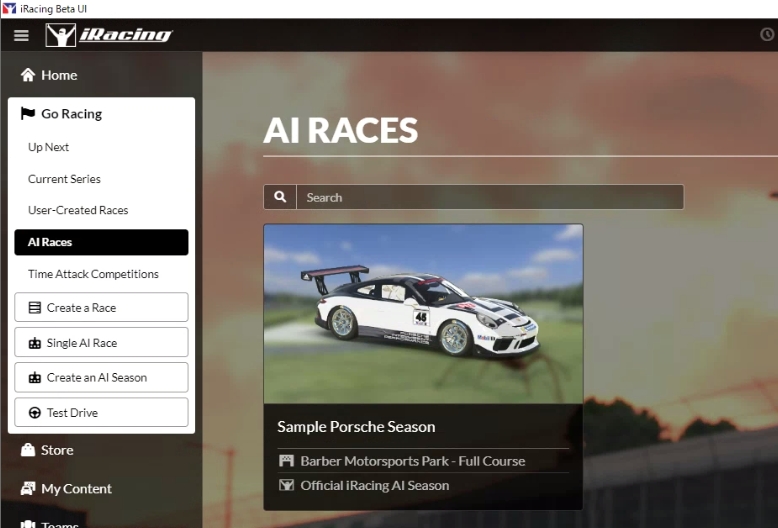Click the Store shopping bag icon
This screenshot has height=528, width=778.
(x=28, y=450)
